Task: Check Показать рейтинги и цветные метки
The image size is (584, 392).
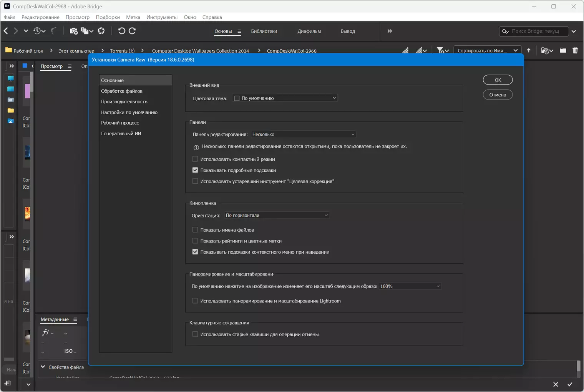Action: [195, 241]
